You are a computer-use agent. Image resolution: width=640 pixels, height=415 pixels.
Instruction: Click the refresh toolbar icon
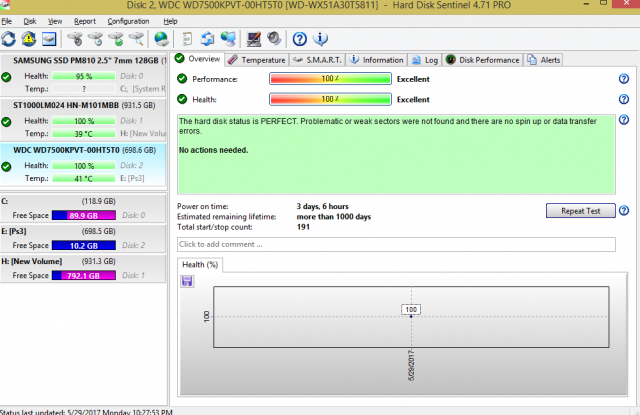(10, 40)
